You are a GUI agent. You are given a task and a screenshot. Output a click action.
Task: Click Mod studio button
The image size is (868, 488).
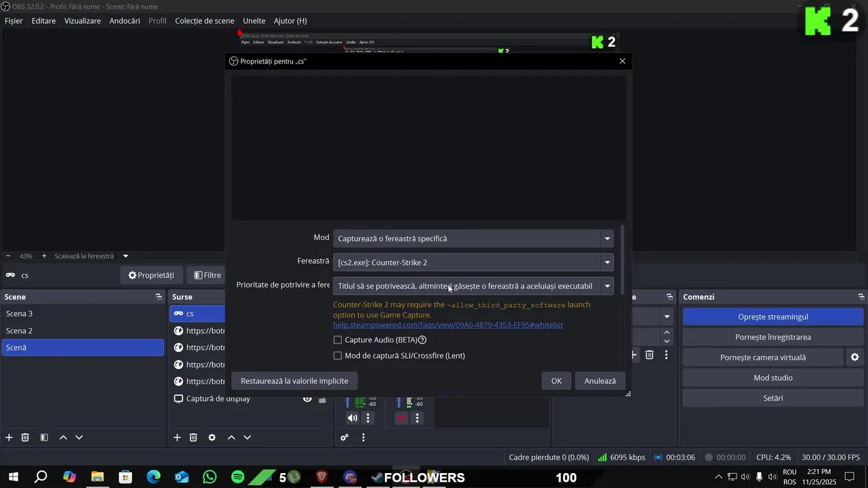773,378
